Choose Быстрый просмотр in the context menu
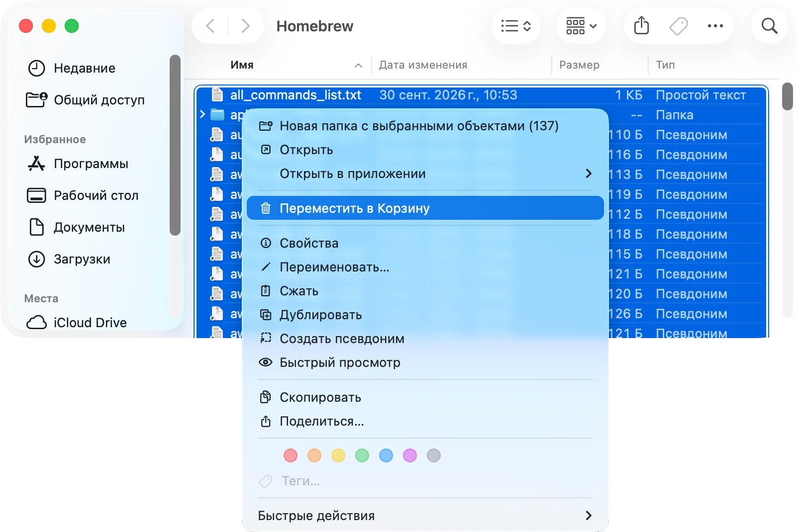796x532 pixels. click(425, 362)
